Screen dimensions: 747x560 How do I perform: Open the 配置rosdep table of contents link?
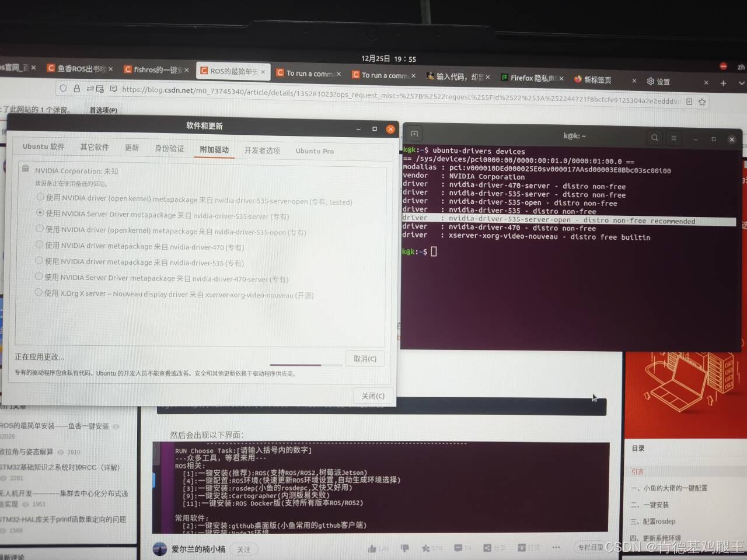click(652, 521)
